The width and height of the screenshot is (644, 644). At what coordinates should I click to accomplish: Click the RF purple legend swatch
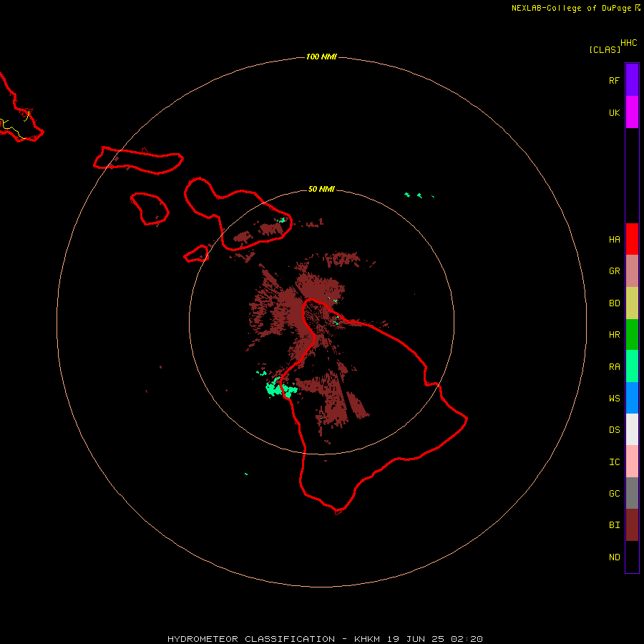coord(632,80)
